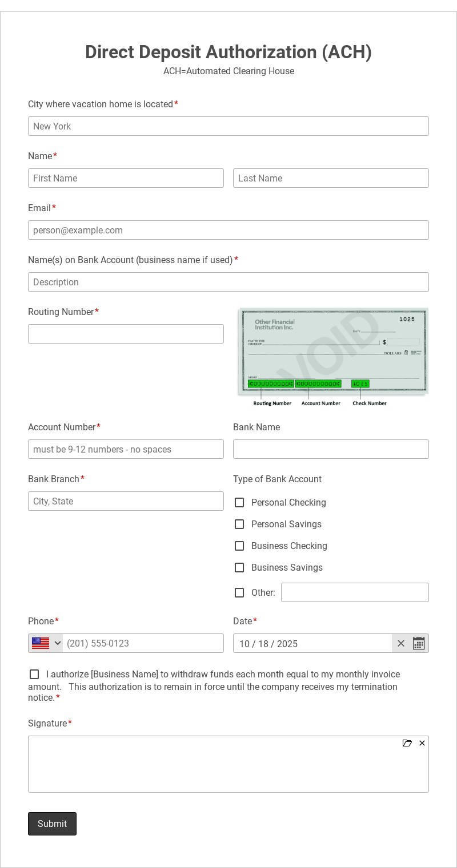This screenshot has height=868, width=457.
Task: Click the signature load folder icon
Action: tap(407, 743)
